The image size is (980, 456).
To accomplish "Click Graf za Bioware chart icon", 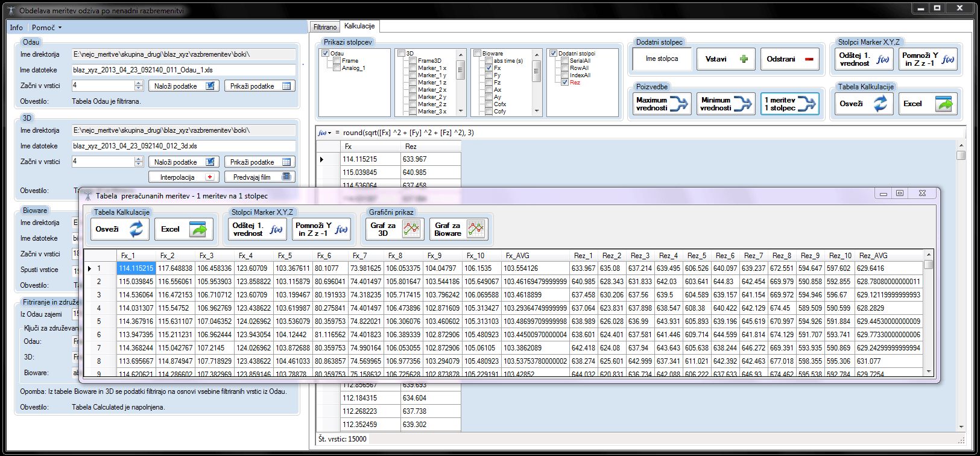I will pos(476,229).
